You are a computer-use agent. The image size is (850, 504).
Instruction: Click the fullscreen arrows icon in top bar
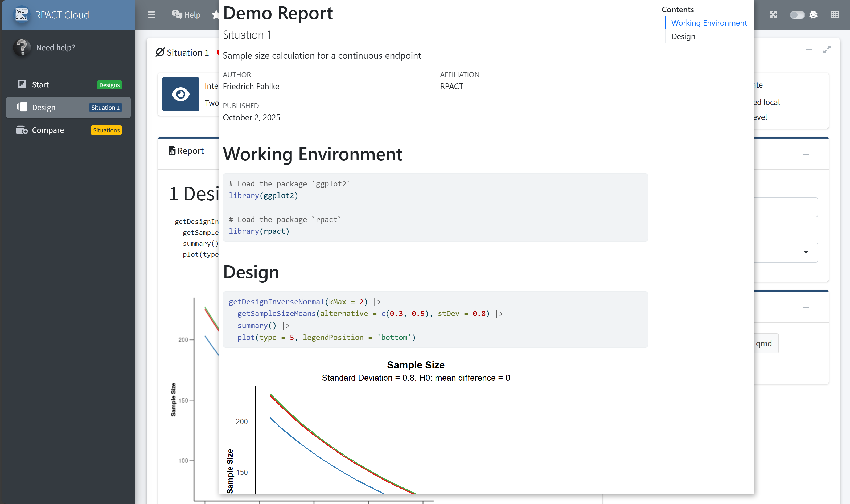coord(773,15)
